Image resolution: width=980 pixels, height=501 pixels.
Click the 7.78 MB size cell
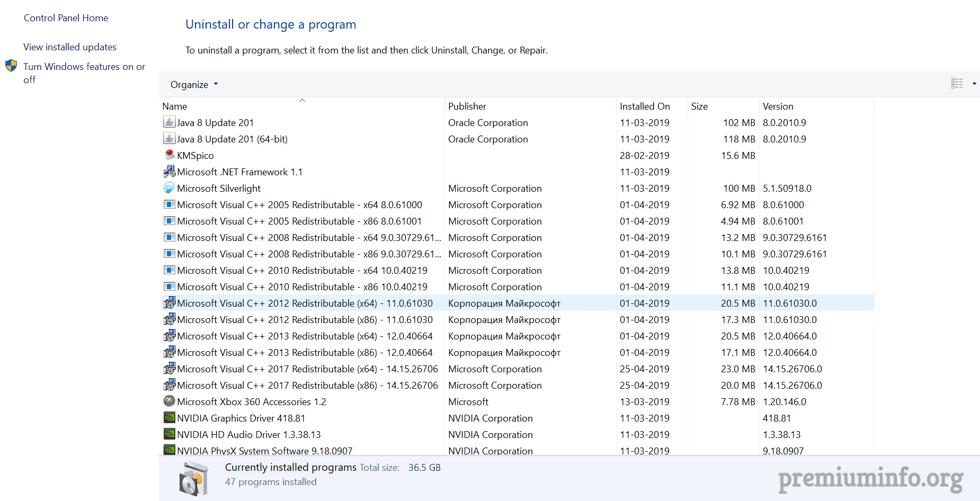click(x=738, y=402)
